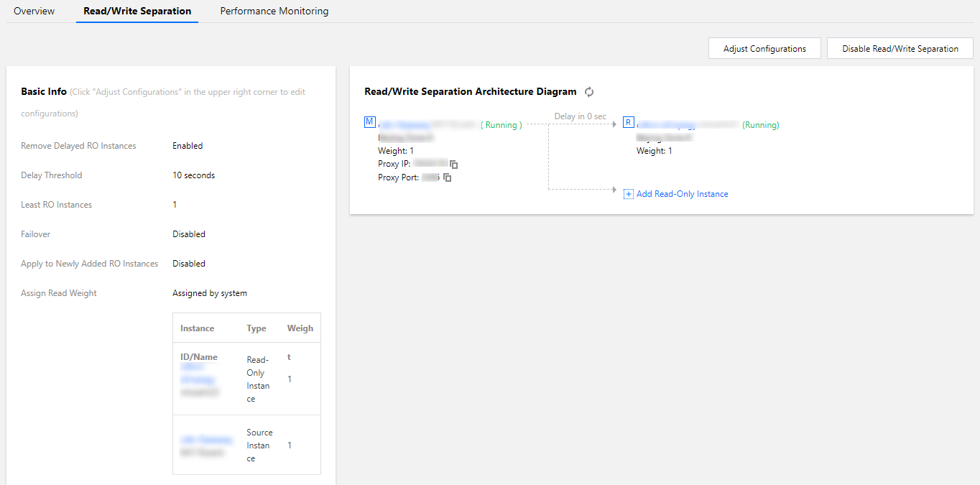Refresh the Read/Write Separation Architecture Diagram
Screen dimensions: 980x485
[589, 92]
